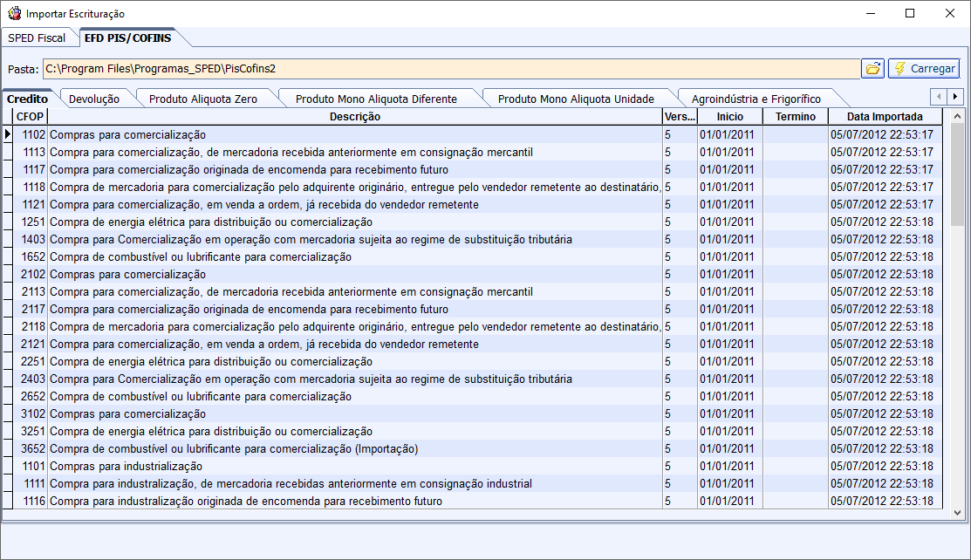Click the application icon in the title bar
The width and height of the screenshot is (971, 560).
(x=14, y=13)
